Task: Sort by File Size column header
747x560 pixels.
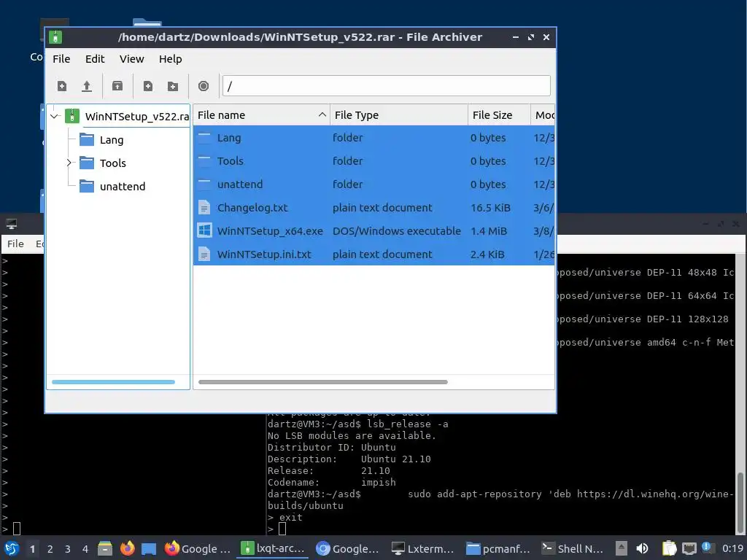Action: click(499, 115)
